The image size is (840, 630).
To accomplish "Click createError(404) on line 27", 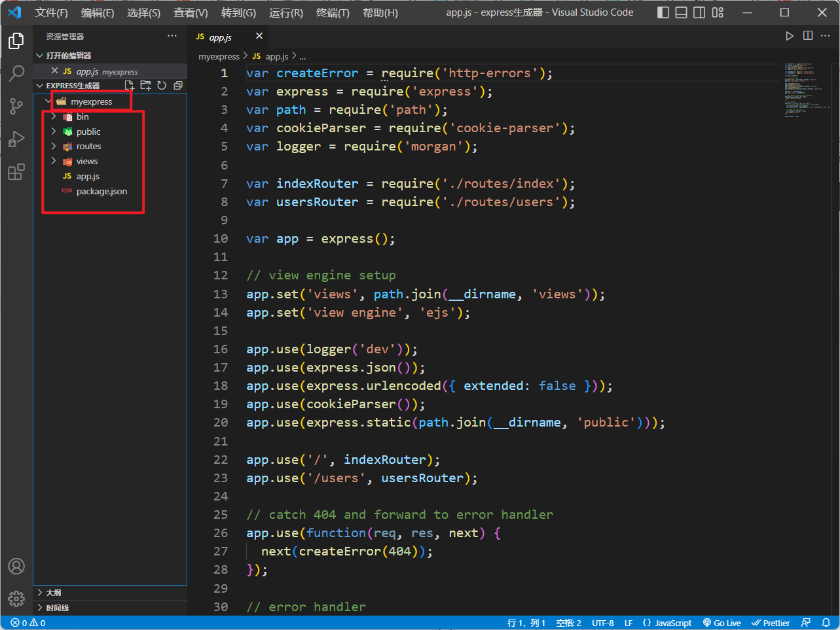I will [x=358, y=551].
